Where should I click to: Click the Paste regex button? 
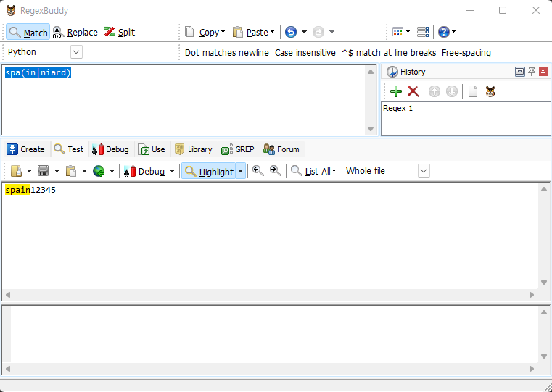[250, 33]
